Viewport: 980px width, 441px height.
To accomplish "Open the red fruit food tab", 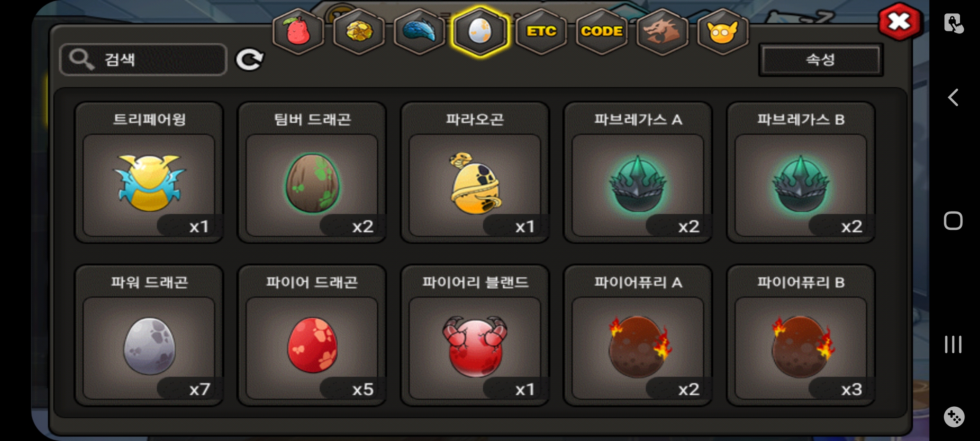I will (298, 32).
